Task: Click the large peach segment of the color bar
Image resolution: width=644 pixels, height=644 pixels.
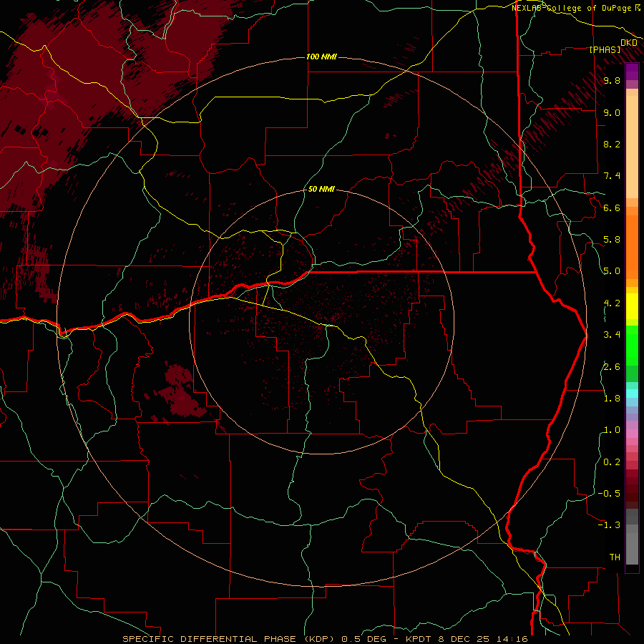Action: tap(632, 147)
